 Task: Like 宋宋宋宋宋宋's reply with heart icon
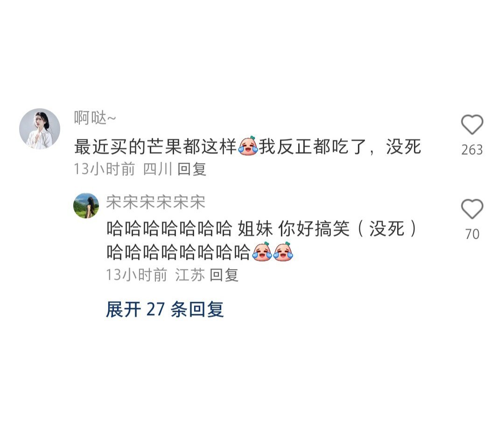point(472,209)
